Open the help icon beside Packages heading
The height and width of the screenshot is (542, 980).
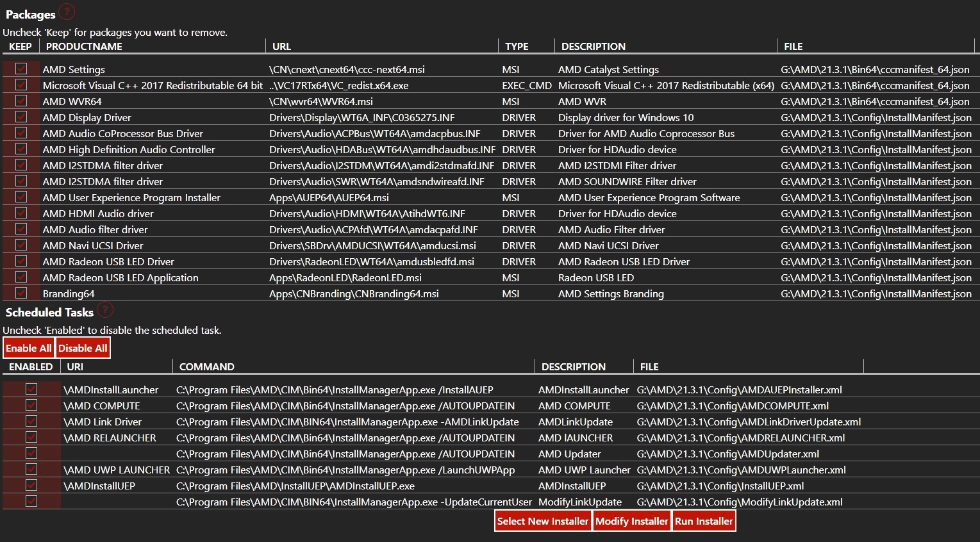(67, 12)
